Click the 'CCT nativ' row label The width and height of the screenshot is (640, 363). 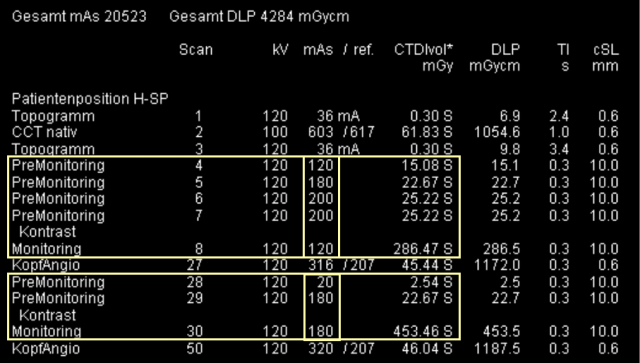[x=44, y=132]
